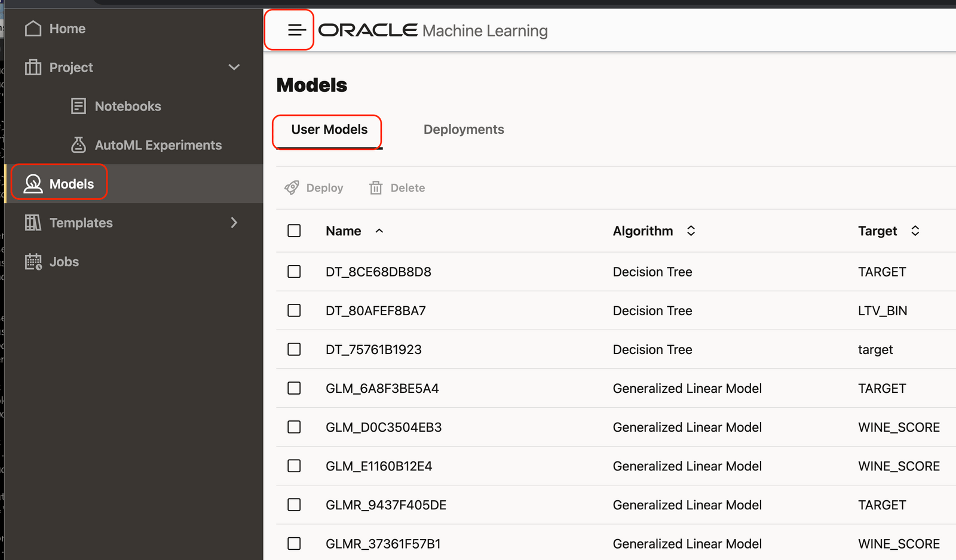Viewport: 956px width, 560px height.
Task: Switch to the Deployments tab
Action: 464,129
